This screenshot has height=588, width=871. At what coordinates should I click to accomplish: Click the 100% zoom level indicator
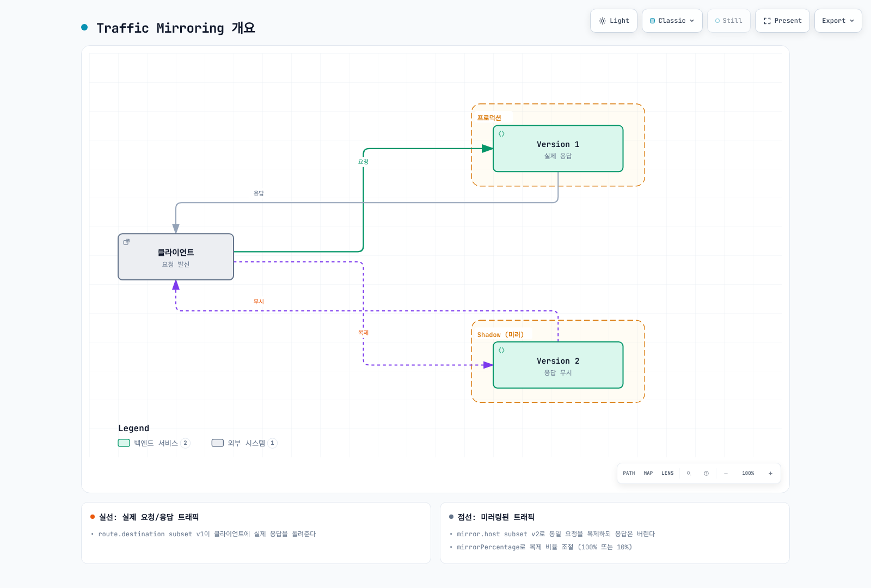(748, 473)
